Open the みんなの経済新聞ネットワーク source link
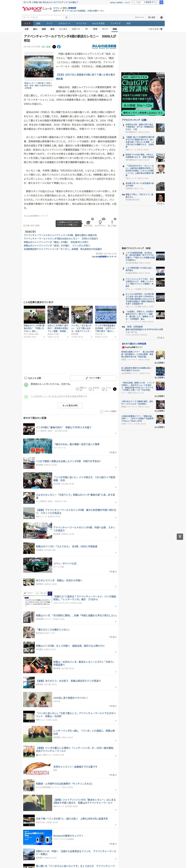This screenshot has height=868, width=186. tap(104, 257)
